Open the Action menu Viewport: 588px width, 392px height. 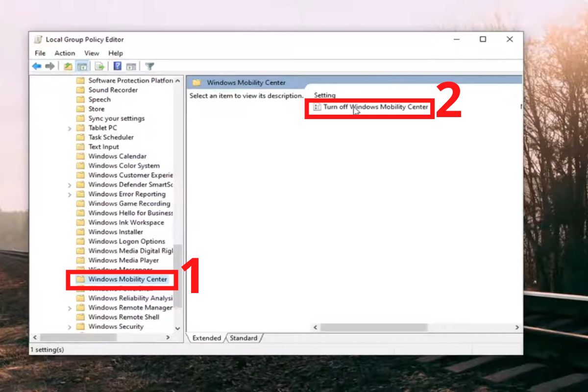tap(65, 53)
